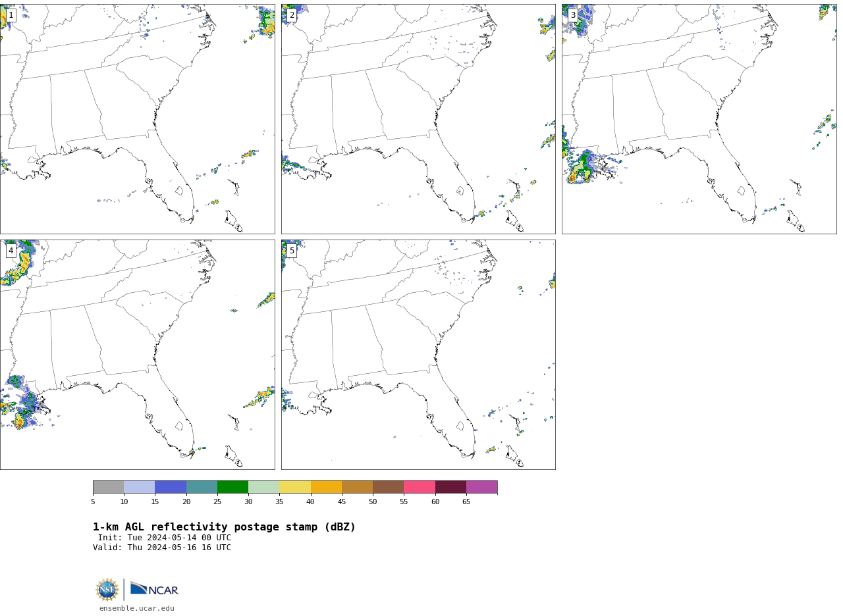
Task: Click the blue 15-20 dBZ swatch
Action: [x=171, y=487]
